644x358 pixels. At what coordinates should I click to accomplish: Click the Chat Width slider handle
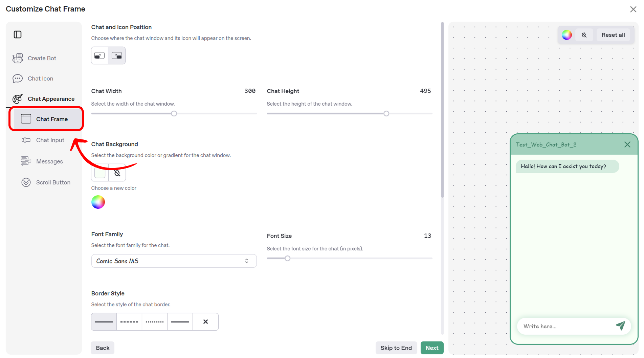tap(174, 114)
